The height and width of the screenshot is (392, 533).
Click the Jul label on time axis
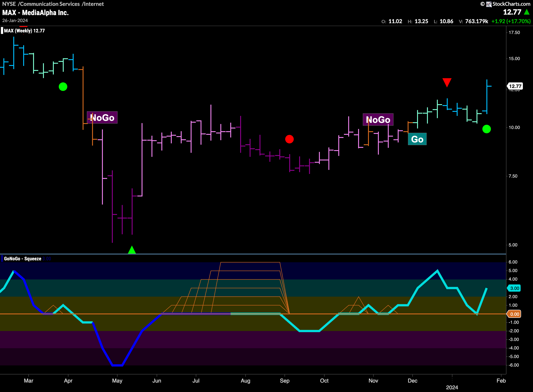click(x=196, y=381)
